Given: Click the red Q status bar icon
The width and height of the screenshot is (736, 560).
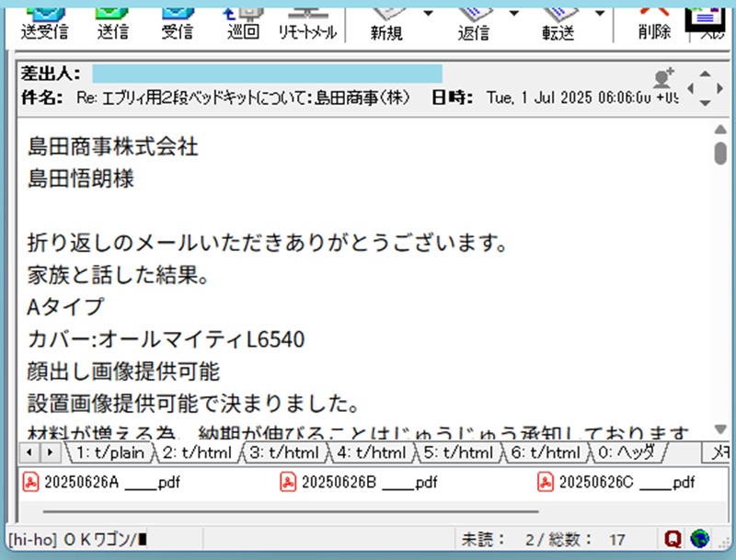Looking at the screenshot, I should (673, 538).
